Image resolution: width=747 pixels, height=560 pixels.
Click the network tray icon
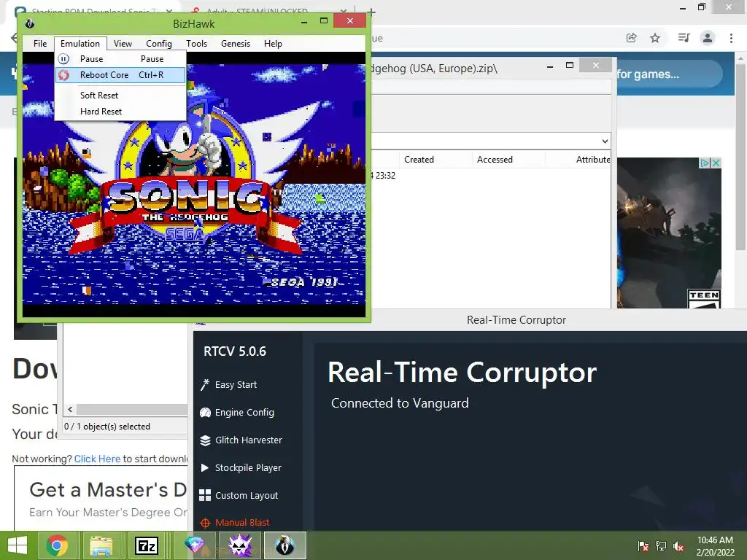(661, 545)
